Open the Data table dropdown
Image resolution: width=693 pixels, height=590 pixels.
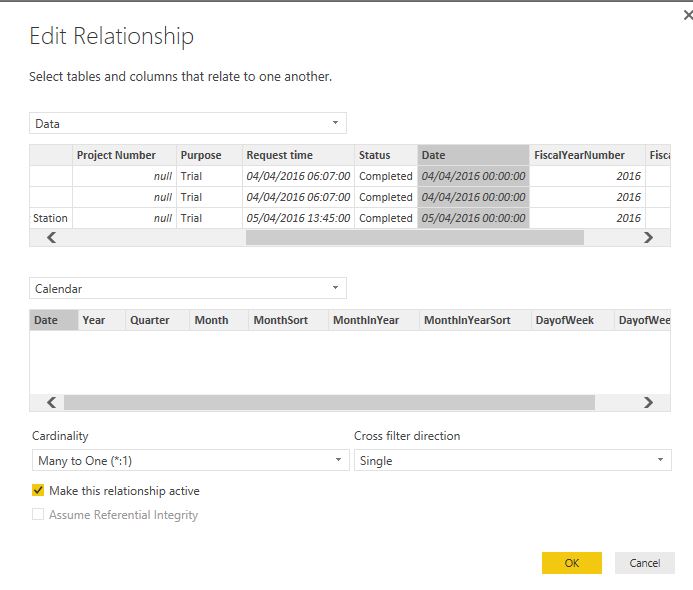[188, 123]
